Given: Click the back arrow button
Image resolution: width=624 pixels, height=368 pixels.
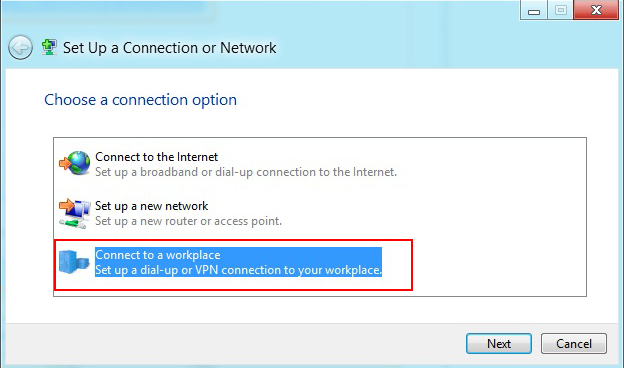Looking at the screenshot, I should point(20,48).
